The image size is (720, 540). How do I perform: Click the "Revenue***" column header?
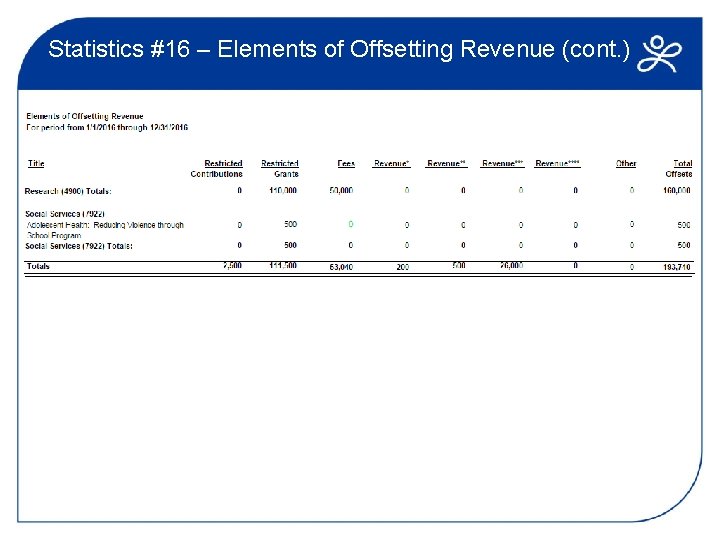click(x=502, y=163)
